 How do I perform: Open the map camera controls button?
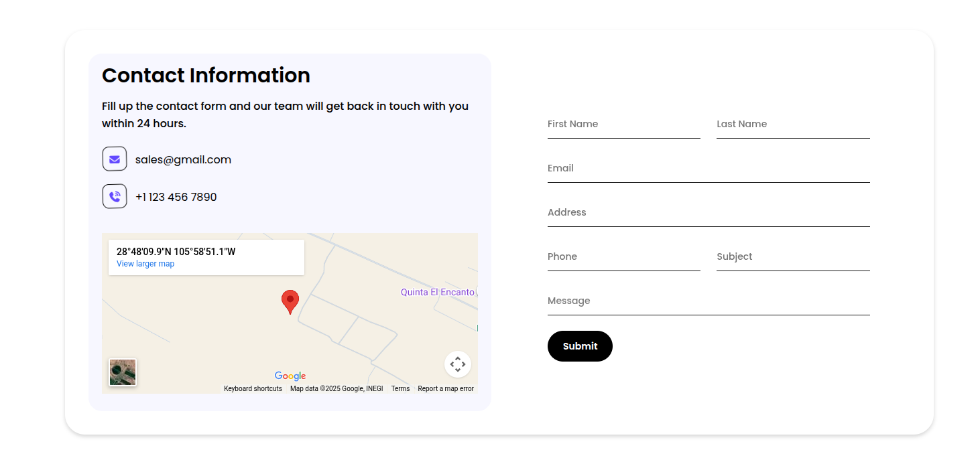(x=457, y=364)
